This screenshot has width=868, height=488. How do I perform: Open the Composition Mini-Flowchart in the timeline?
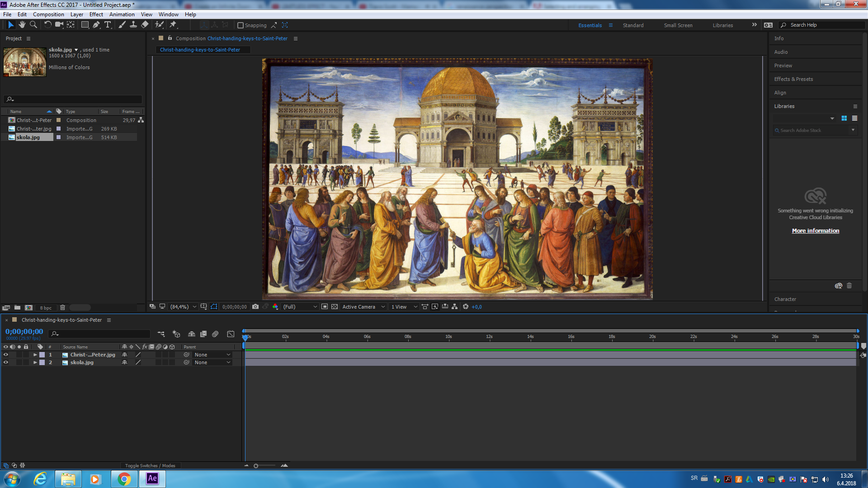click(161, 334)
